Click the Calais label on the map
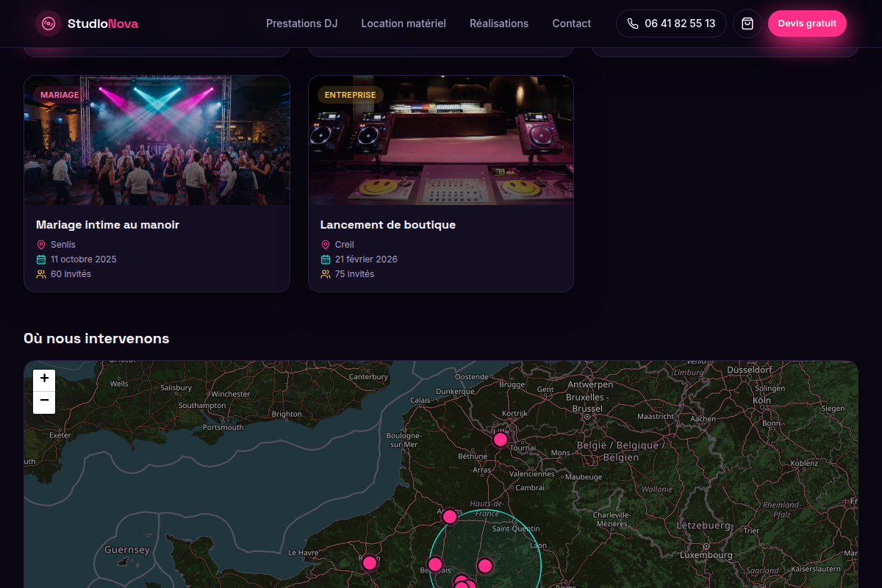Screen dimensions: 882x588 [x=420, y=401]
